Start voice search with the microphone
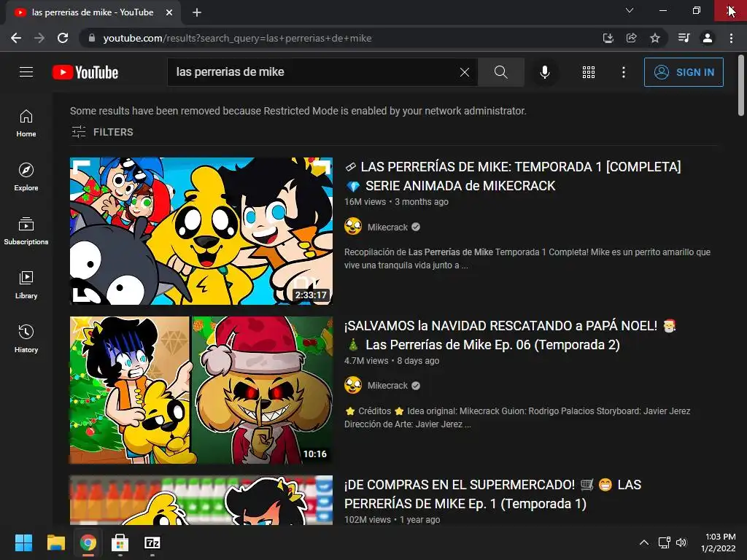Image resolution: width=747 pixels, height=560 pixels. point(544,72)
